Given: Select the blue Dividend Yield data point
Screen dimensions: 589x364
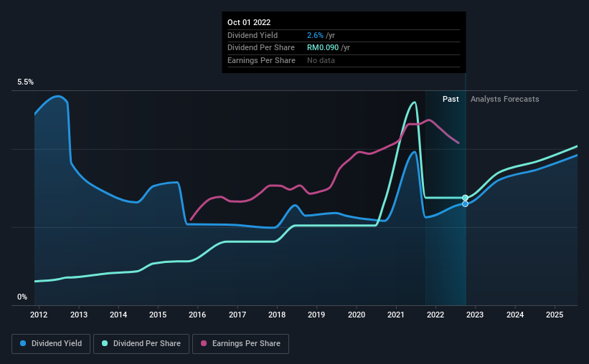Looking at the screenshot, I should (x=465, y=203).
